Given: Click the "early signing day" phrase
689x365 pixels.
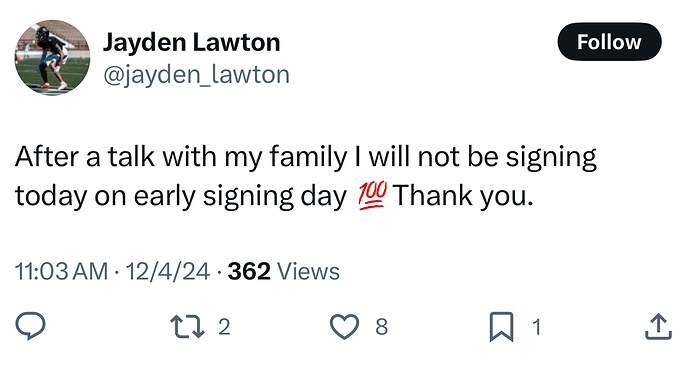Looking at the screenshot, I should 240,196.
